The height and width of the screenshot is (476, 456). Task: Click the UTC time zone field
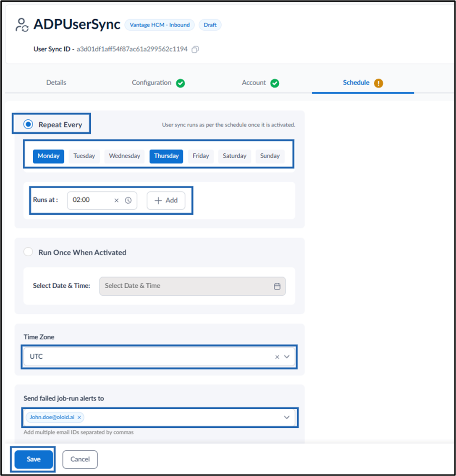tap(159, 357)
